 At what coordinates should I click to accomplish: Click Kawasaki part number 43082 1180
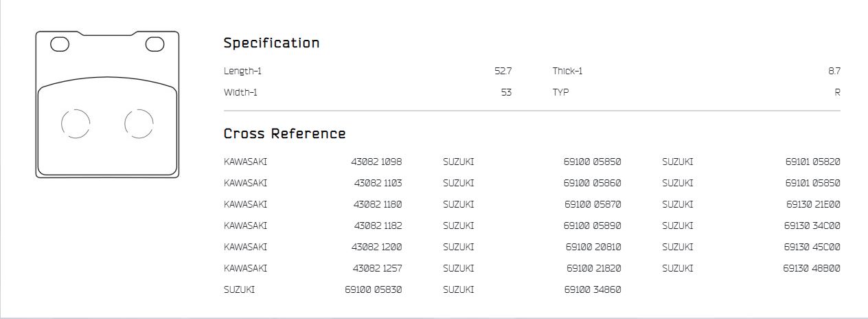coord(378,205)
